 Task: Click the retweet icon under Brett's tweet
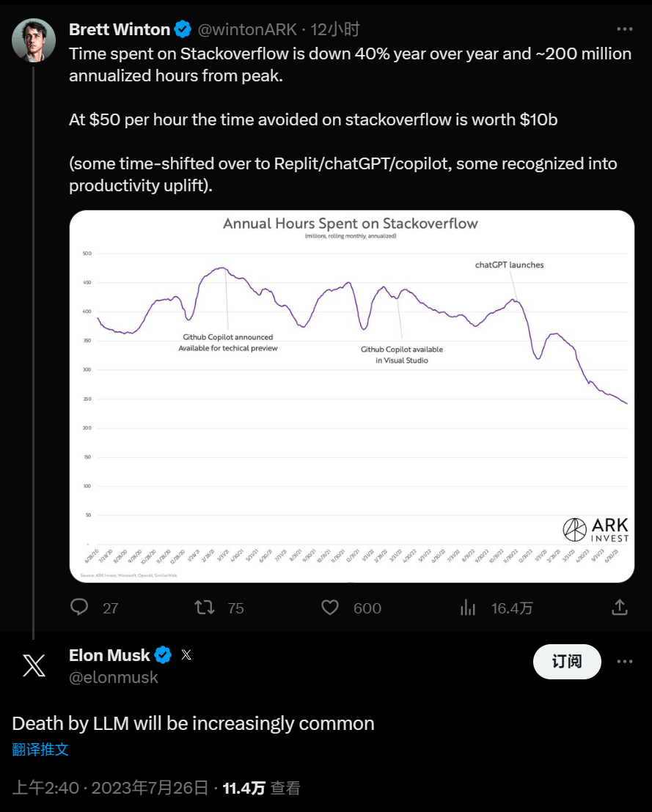204,608
